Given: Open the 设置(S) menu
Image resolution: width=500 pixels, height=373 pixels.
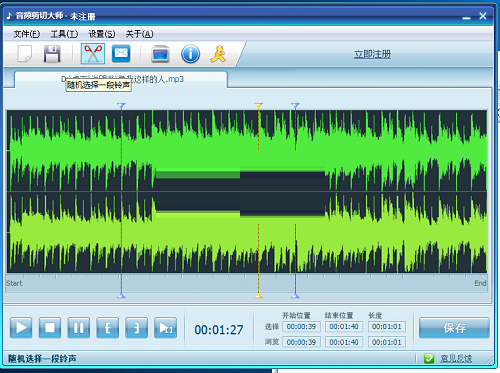Looking at the screenshot, I should pos(102,34).
